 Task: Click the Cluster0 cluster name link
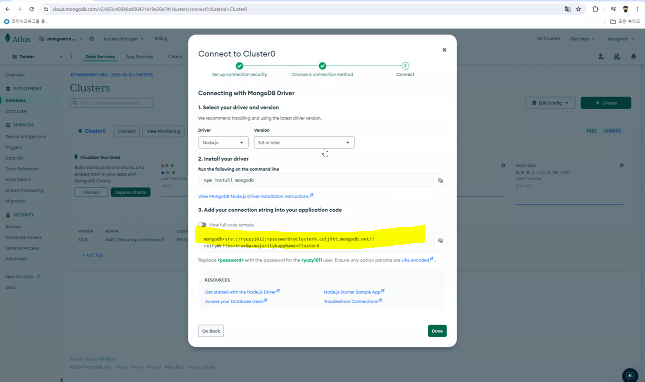coord(95,131)
